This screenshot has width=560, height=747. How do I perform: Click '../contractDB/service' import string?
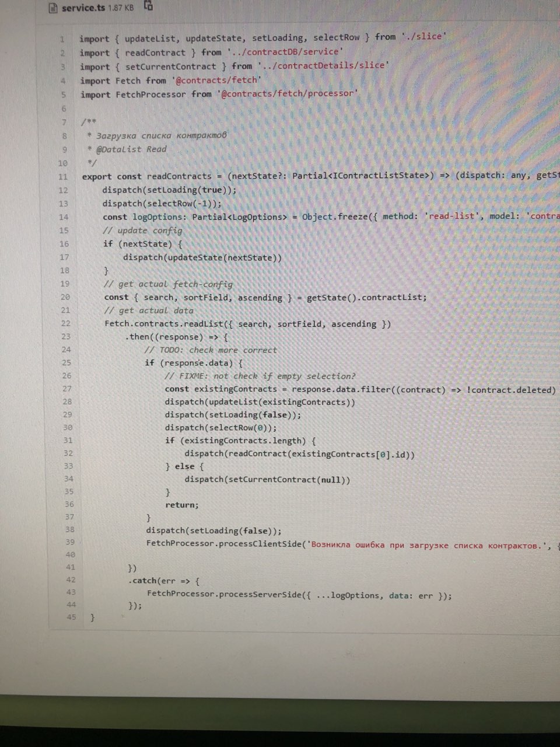tap(285, 52)
